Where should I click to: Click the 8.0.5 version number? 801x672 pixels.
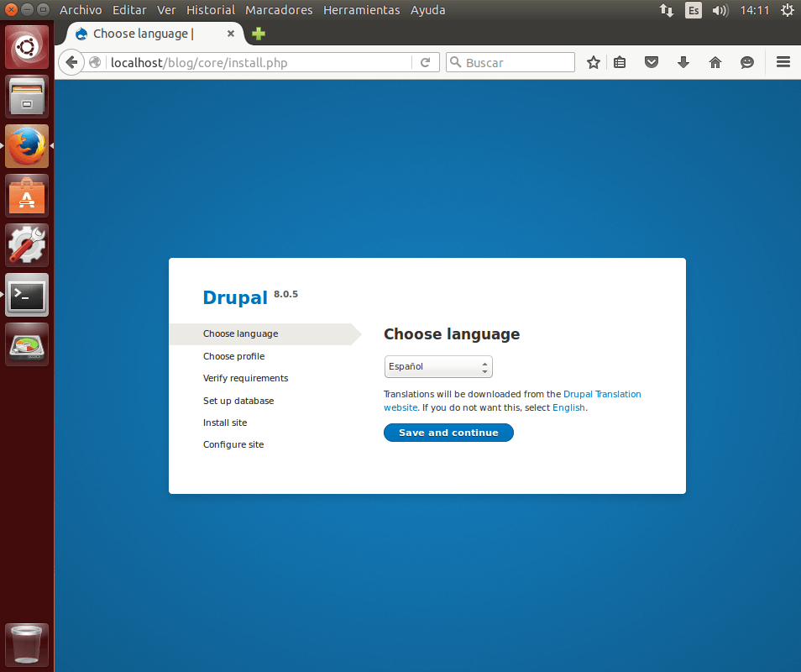(x=285, y=294)
